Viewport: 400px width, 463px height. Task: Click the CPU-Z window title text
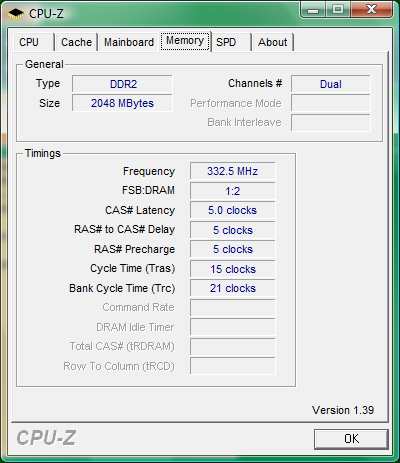pos(46,14)
